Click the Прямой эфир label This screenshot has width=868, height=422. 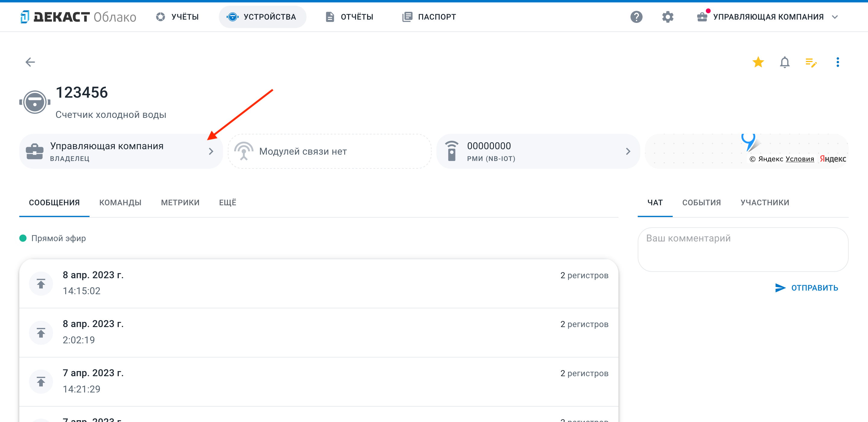click(x=59, y=238)
